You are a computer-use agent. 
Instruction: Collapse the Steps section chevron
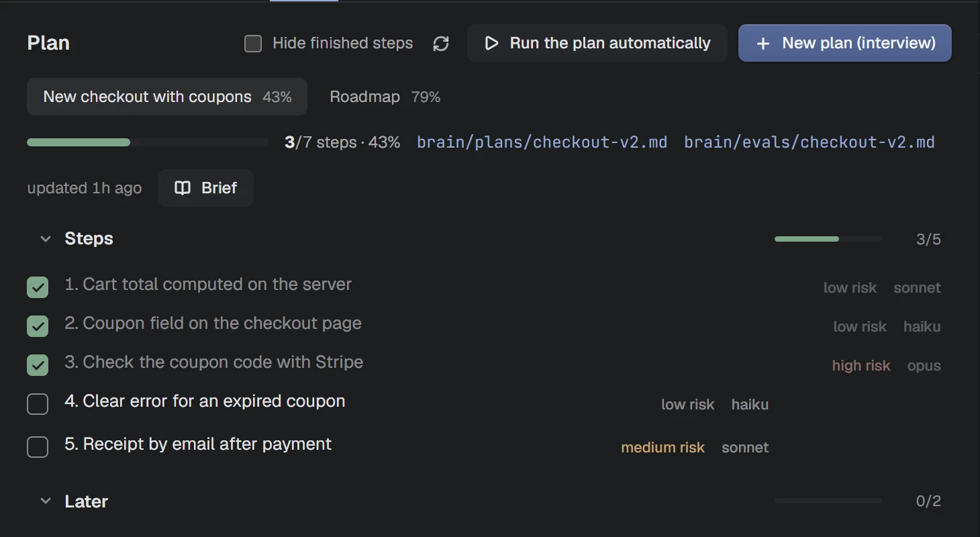tap(46, 239)
